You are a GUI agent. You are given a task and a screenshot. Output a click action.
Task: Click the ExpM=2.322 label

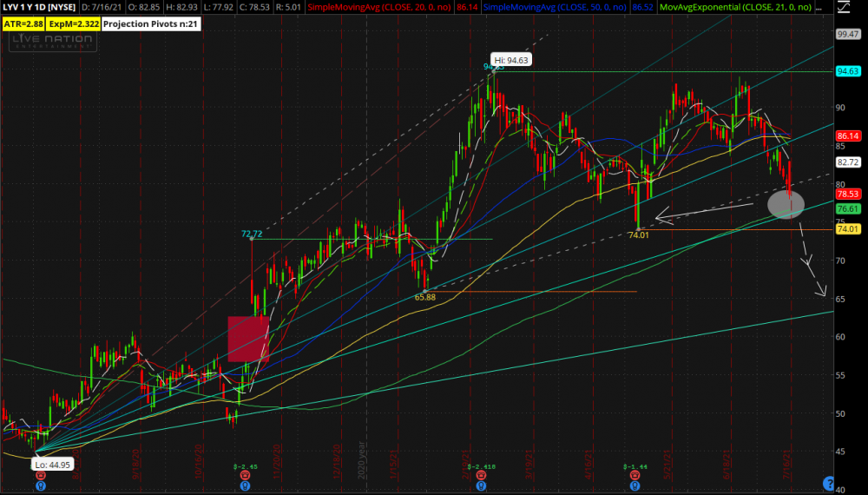click(74, 24)
